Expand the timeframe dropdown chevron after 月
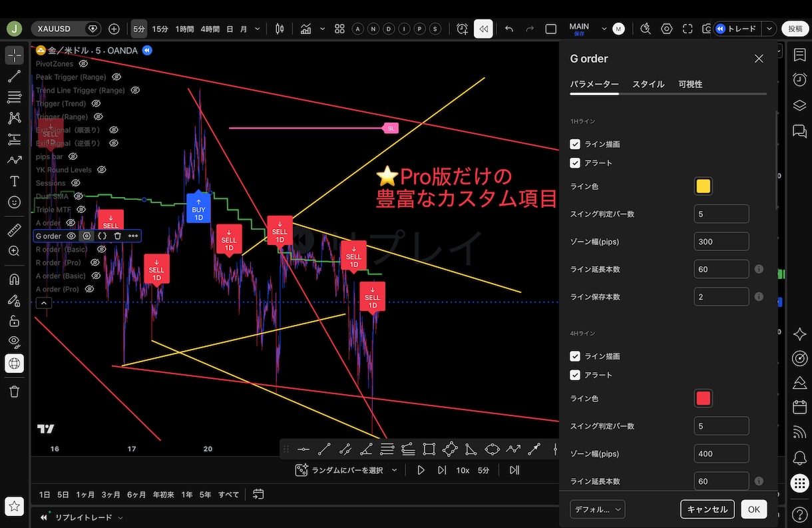Image resolution: width=812 pixels, height=528 pixels. pyautogui.click(x=258, y=29)
